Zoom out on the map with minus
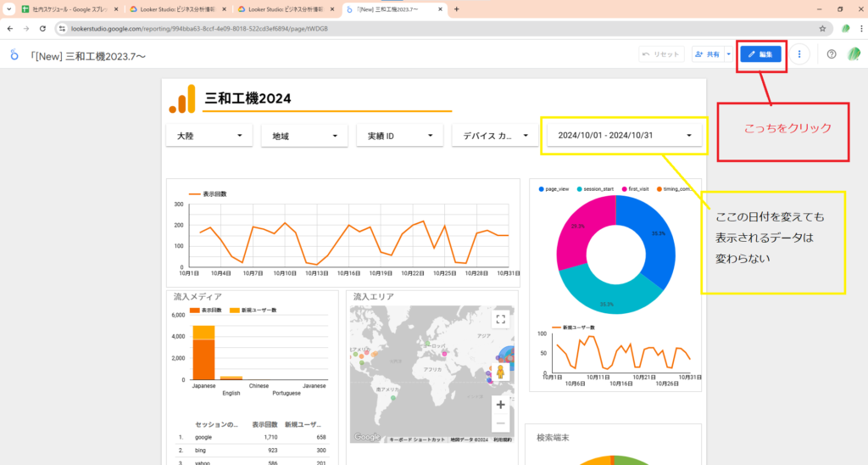 [500, 423]
